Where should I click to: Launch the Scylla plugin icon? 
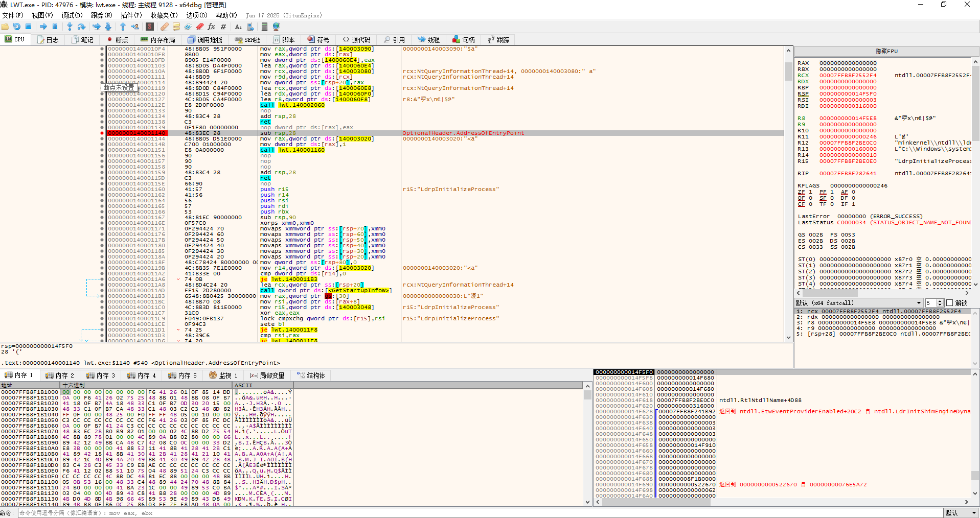tap(150, 27)
